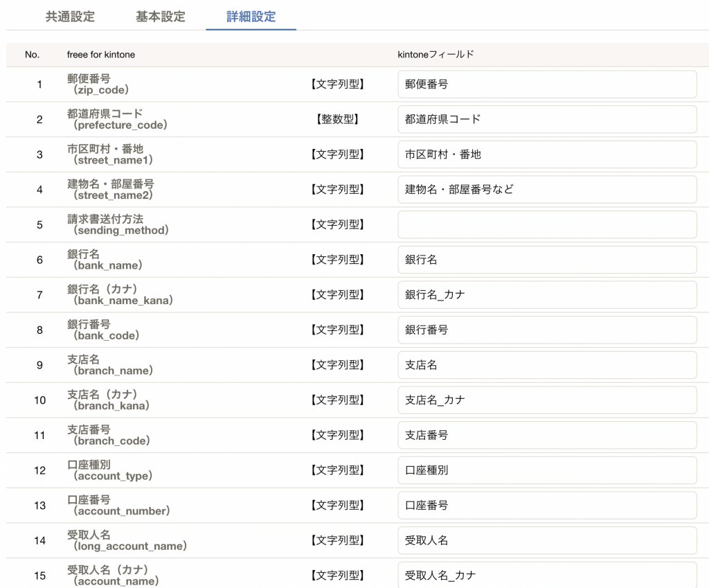Viewport: 709px width, 588px height.
Task: Click the 建物名・部屋番号など field input
Action: [x=547, y=190]
